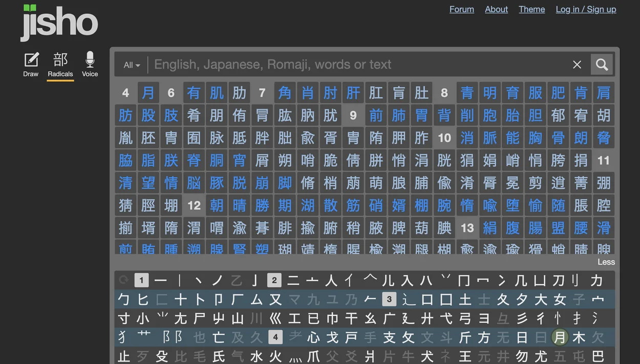Insert kanji 能 from results
This screenshot has width=640, height=364.
tap(513, 138)
